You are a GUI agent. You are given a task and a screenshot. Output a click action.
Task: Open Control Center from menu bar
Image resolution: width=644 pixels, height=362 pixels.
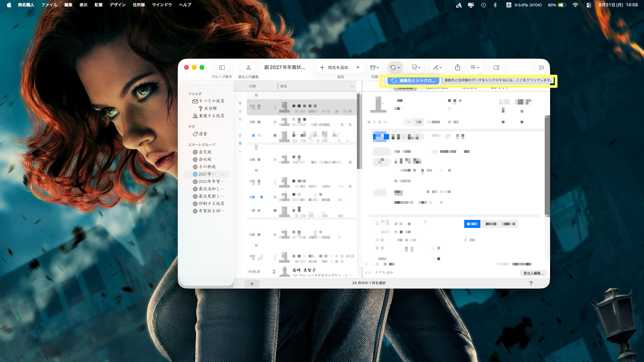(x=589, y=5)
